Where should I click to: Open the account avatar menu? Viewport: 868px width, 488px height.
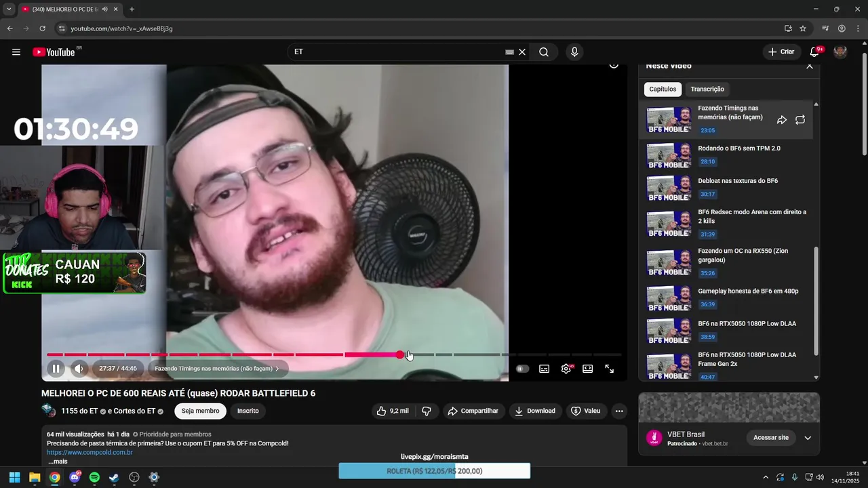click(840, 52)
